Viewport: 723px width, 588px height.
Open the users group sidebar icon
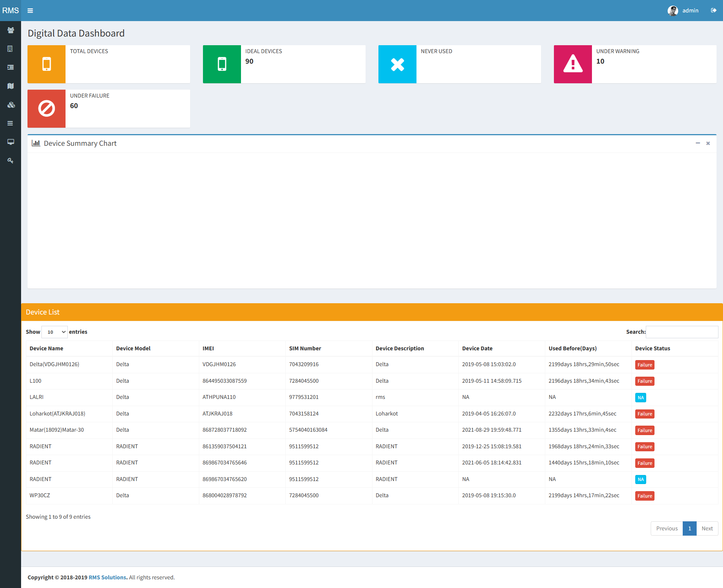click(x=11, y=30)
